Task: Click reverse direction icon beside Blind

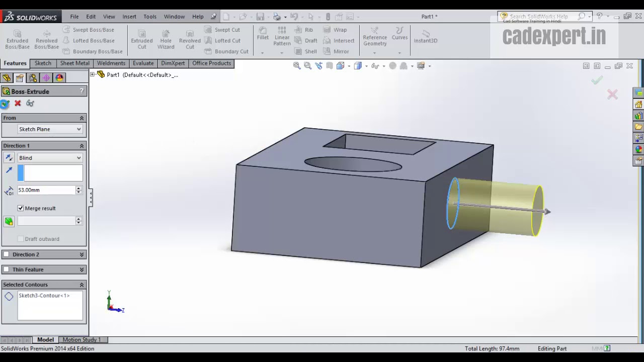Action: 9,158
